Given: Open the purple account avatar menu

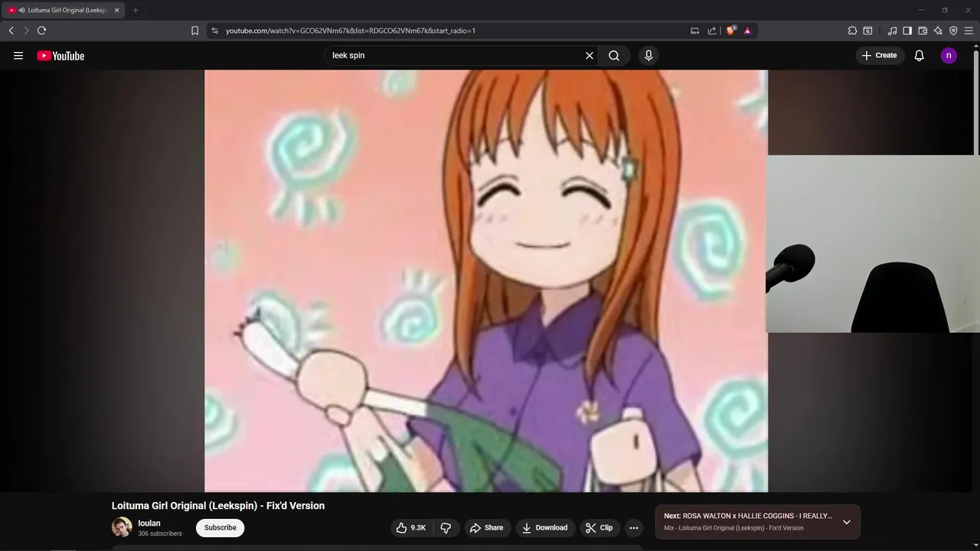Looking at the screenshot, I should (x=949, y=55).
